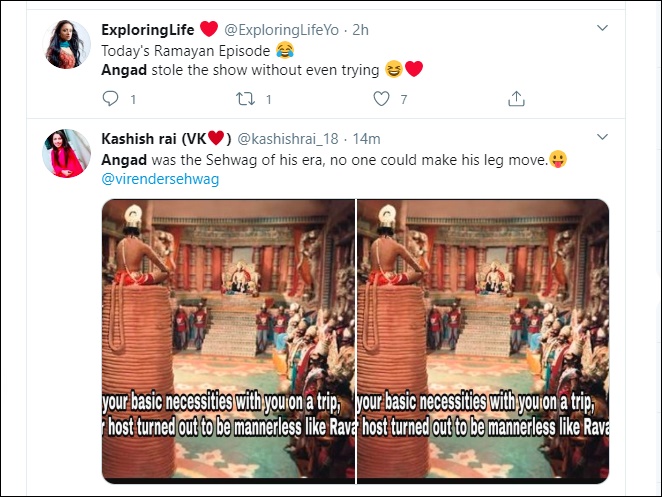Click the ExploringLife display name
Screen dimensions: 662x497
click(x=147, y=29)
